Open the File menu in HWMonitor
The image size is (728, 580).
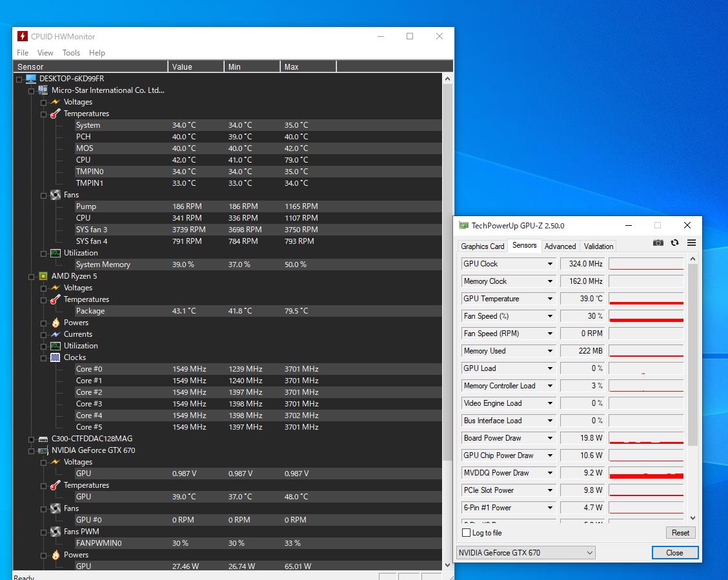click(x=23, y=53)
